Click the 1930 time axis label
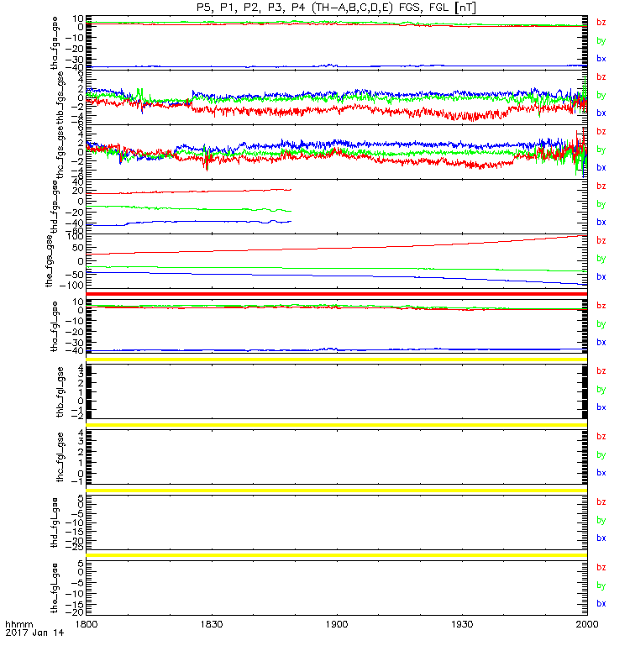The width and height of the screenshot is (630, 672). point(462,624)
